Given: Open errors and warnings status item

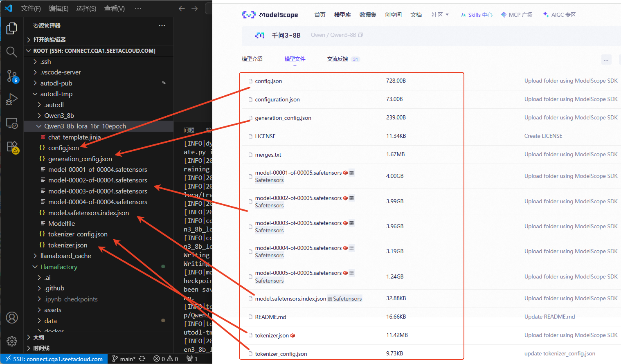Looking at the screenshot, I should coord(166,359).
